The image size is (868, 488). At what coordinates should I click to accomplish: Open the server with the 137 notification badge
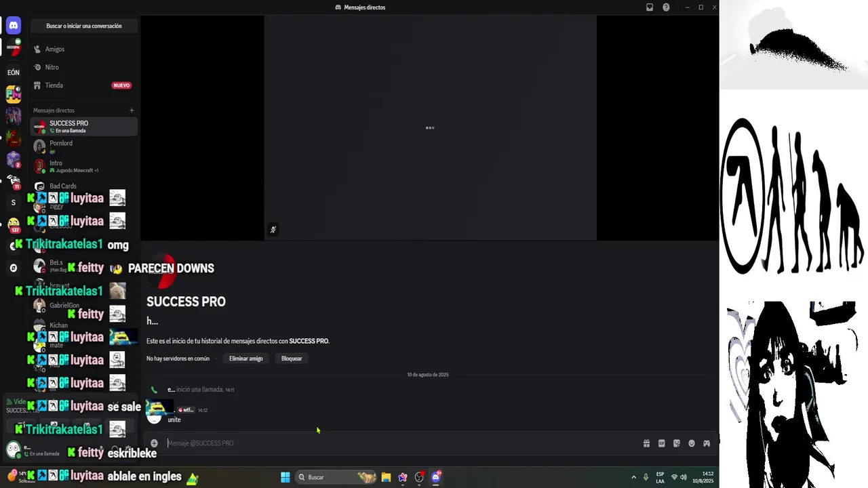click(x=13, y=224)
